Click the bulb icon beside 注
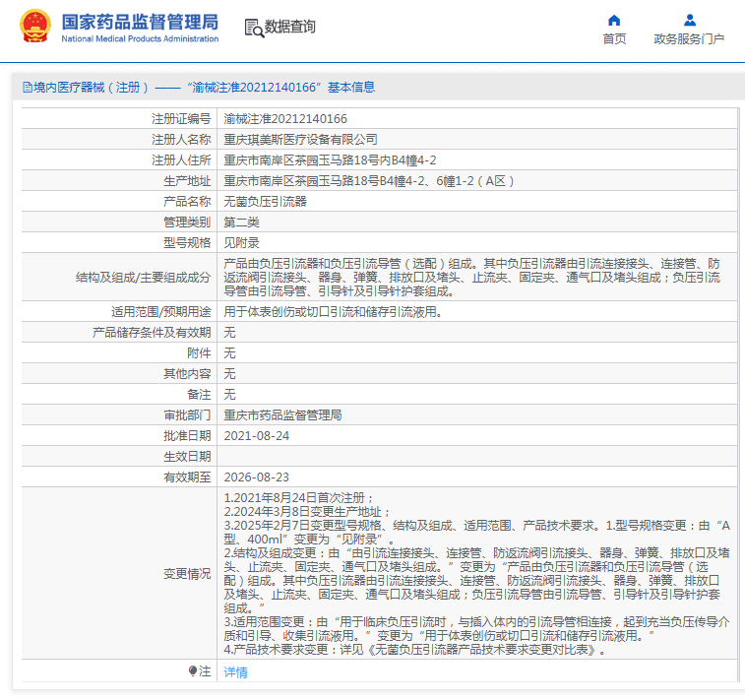 (x=193, y=670)
